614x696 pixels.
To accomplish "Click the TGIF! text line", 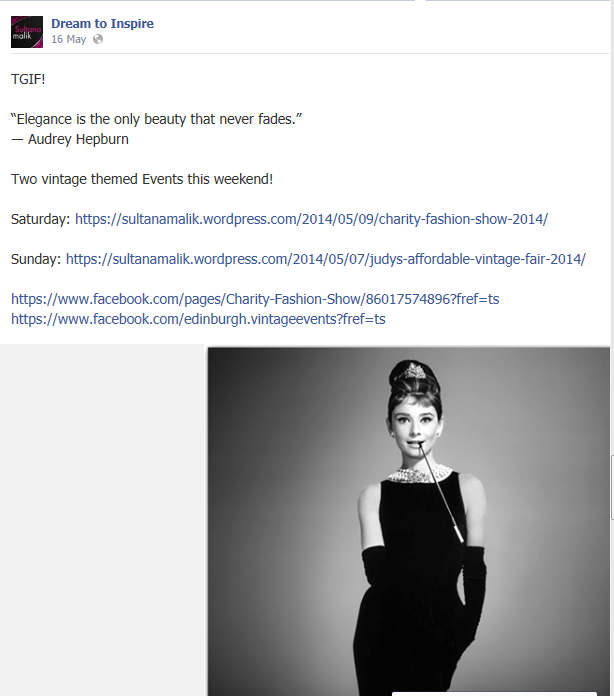I will click(28, 79).
